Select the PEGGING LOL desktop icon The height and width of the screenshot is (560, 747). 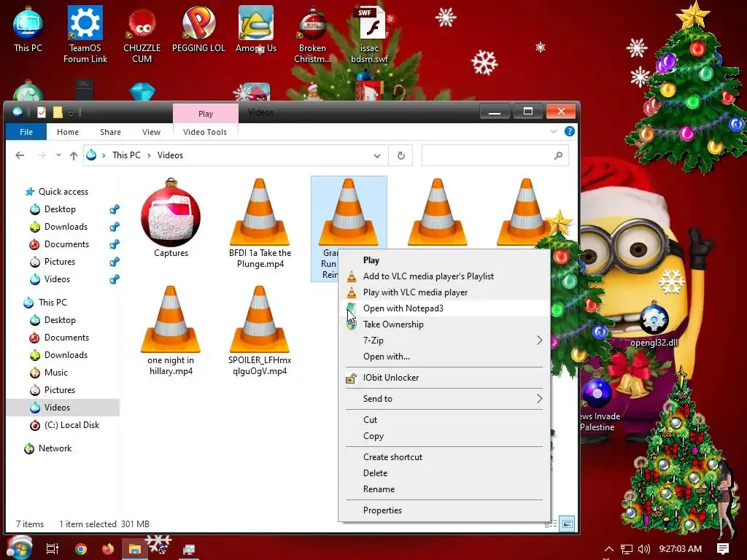pos(198,29)
